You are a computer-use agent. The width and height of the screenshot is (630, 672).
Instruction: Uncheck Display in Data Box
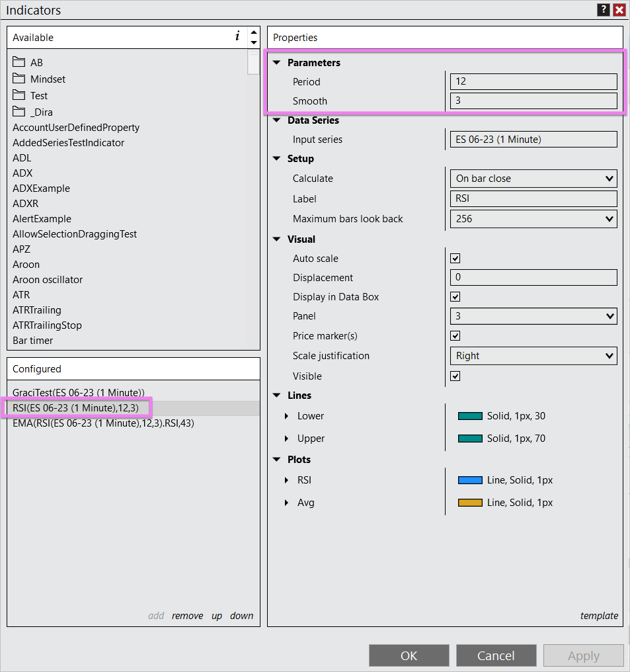(x=455, y=297)
